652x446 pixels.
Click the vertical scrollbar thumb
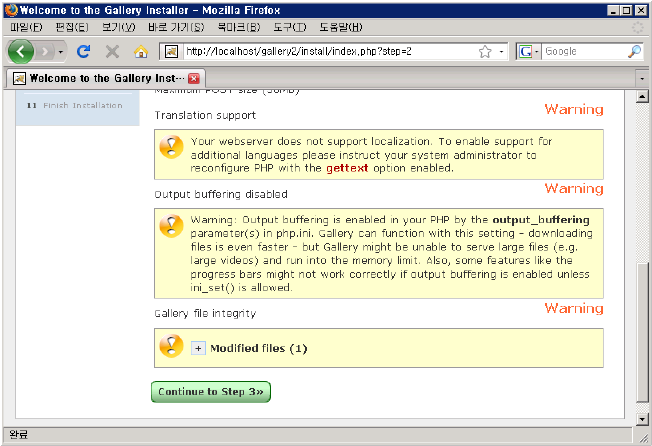tap(642, 333)
